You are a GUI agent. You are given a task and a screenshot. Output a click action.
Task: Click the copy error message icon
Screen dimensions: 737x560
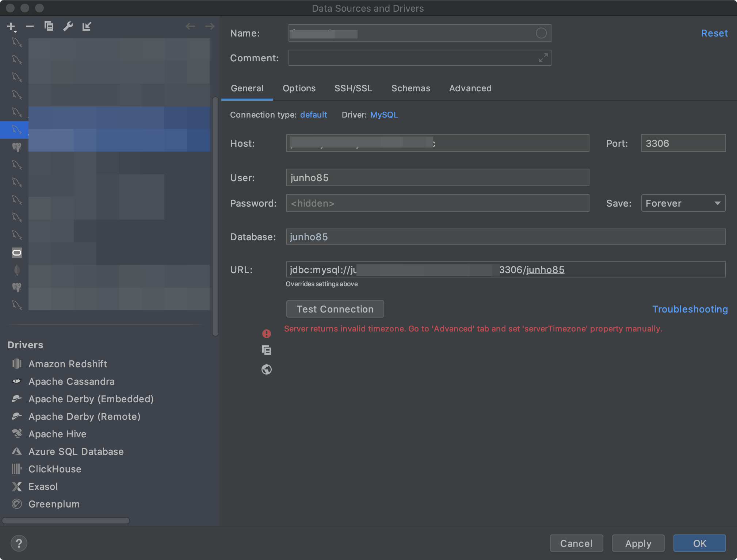point(267,350)
